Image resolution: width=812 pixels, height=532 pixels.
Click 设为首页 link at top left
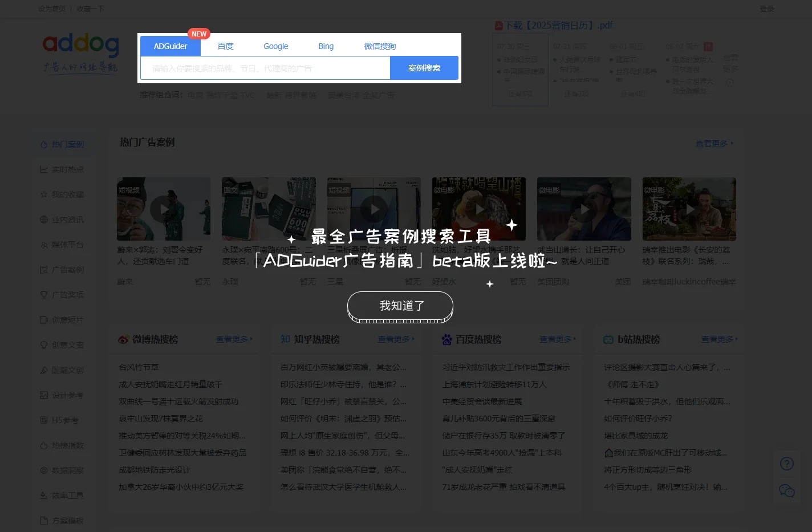[52, 9]
